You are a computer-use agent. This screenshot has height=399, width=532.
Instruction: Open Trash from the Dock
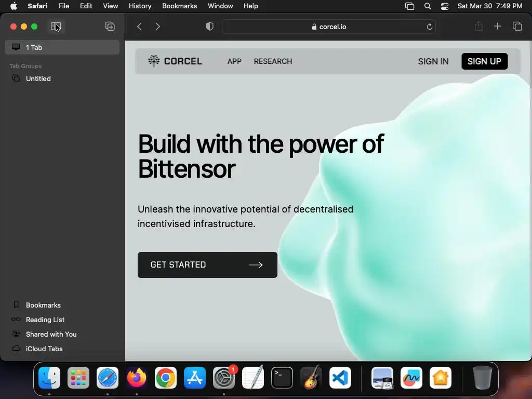[x=483, y=378]
